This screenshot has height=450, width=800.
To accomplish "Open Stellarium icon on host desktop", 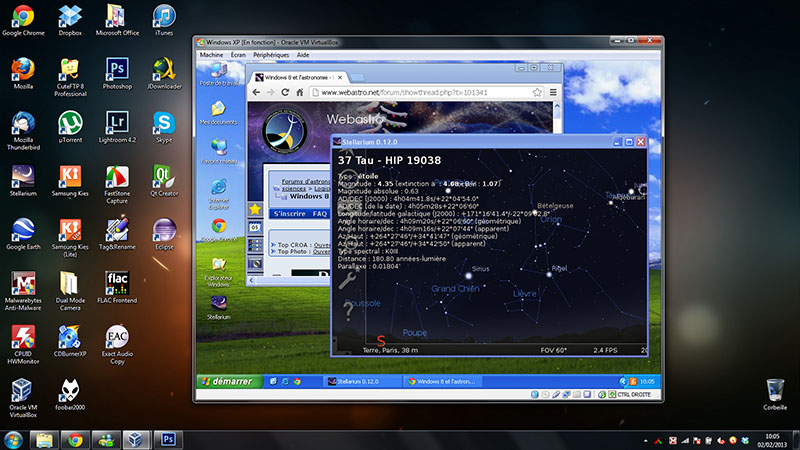I will coord(23,181).
